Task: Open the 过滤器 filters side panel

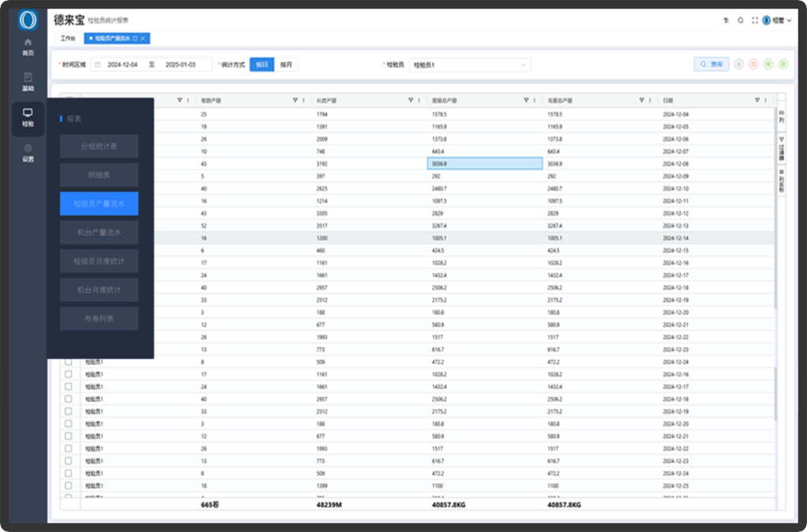Action: (x=781, y=149)
